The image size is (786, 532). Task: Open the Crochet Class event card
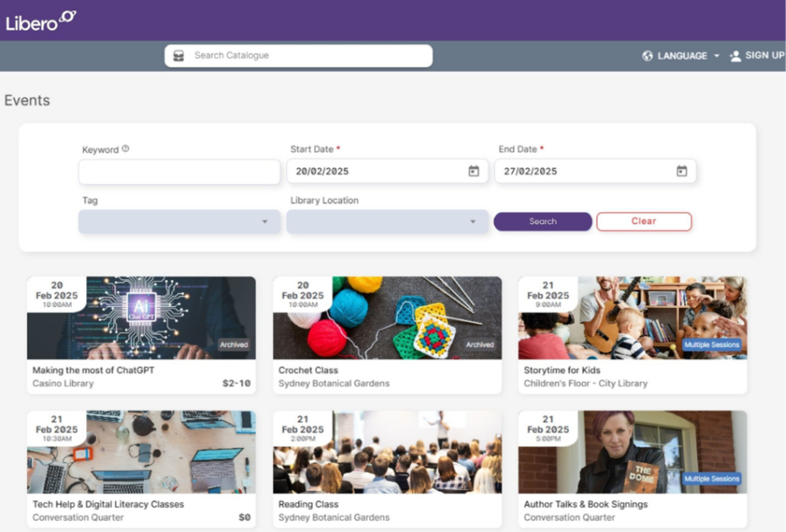(386, 335)
